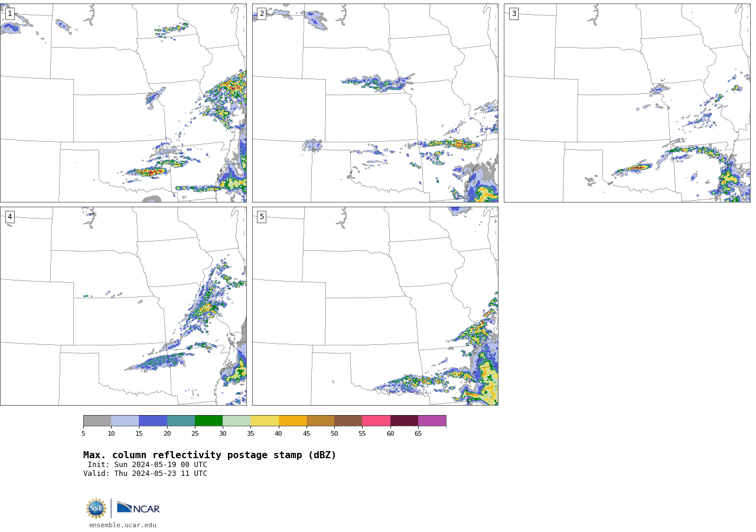Click the 'Init: Sun 2024-05-19 00 UTC' line
Screen dimensions: 756x532
click(148, 465)
